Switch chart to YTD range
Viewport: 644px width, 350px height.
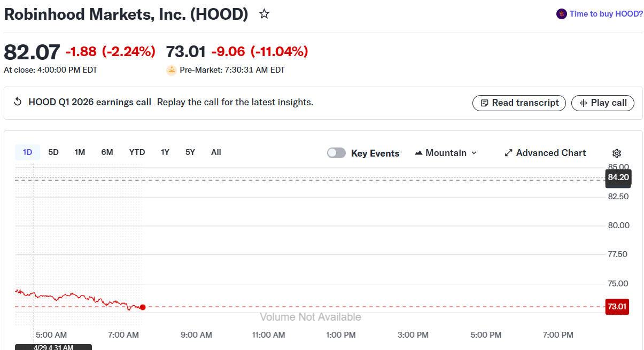click(137, 152)
